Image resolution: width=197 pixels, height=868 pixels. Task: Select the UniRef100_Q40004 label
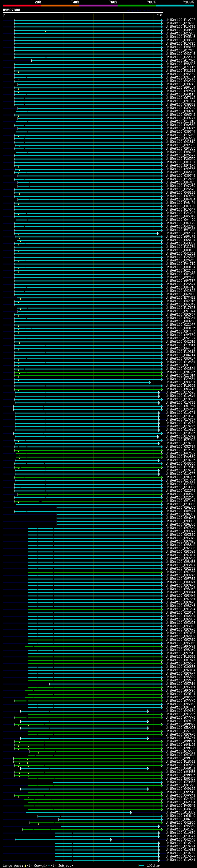180,616
